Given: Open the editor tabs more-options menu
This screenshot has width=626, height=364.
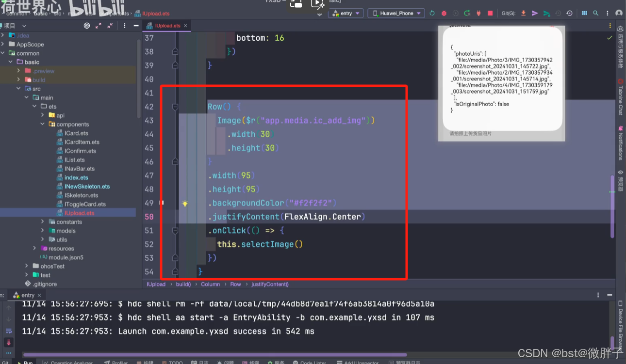Looking at the screenshot, I should click(x=610, y=26).
